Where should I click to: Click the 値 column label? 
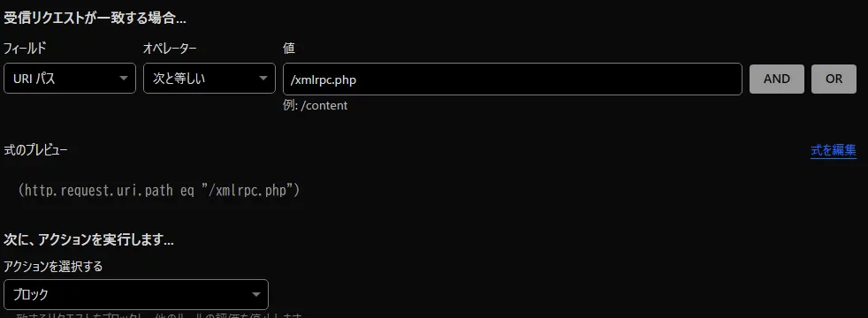tap(289, 48)
